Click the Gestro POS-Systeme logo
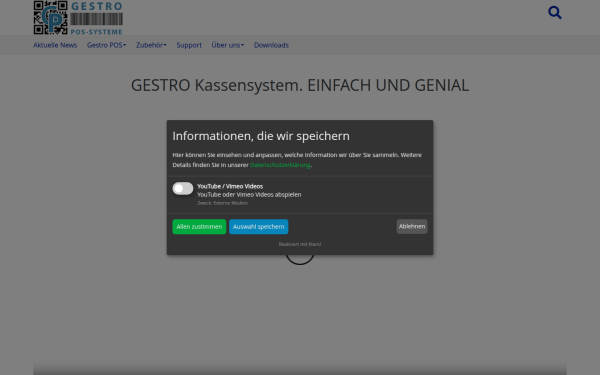The image size is (600, 375). [78, 18]
